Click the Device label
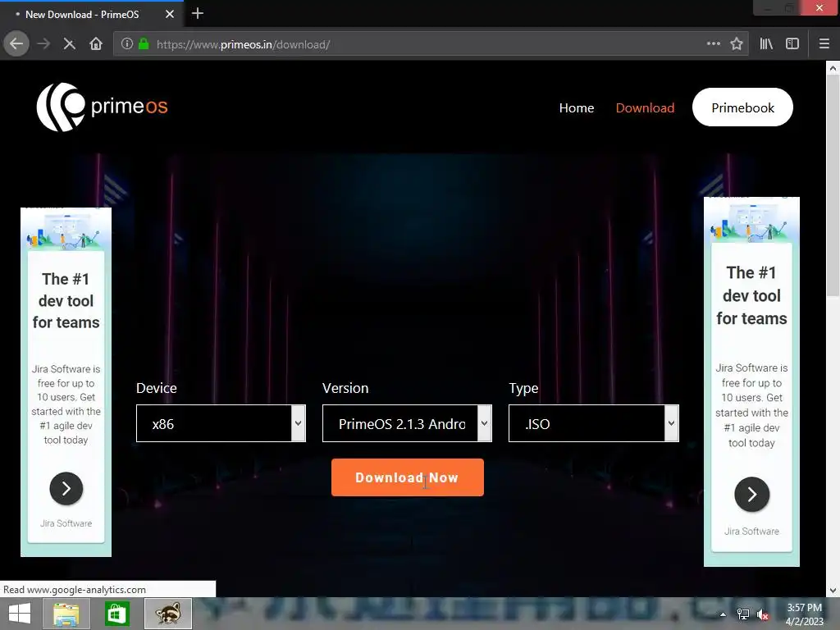The height and width of the screenshot is (630, 840). click(157, 388)
